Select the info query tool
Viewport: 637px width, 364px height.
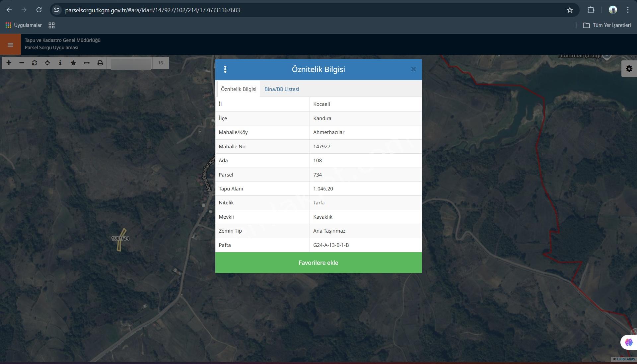coord(60,63)
